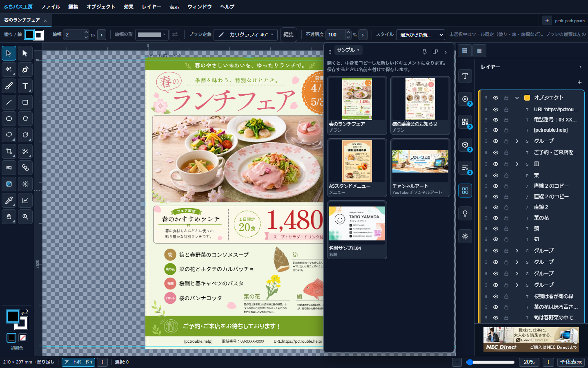The width and height of the screenshot is (588, 368).
Task: Open the 効果 menu
Action: point(129,7)
